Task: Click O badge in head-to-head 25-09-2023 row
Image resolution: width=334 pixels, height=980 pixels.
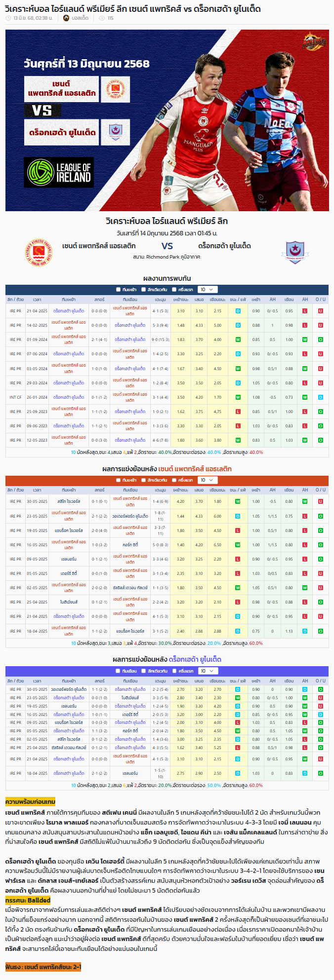Action: [x=321, y=412]
